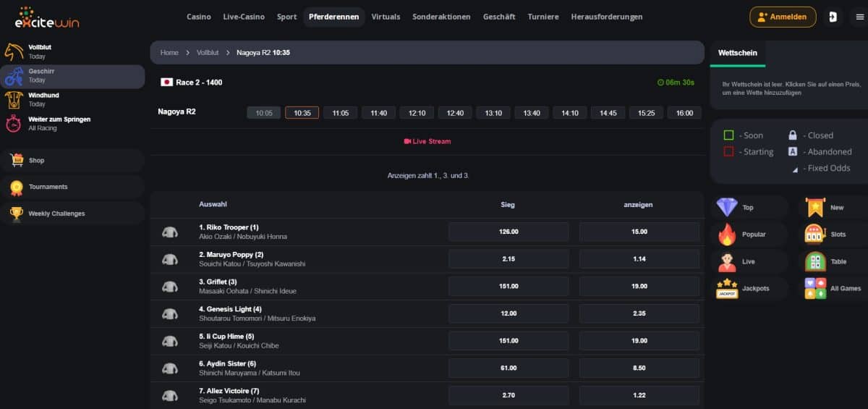
Task: Select anzeigen odds 2.35 for Genesis Light
Action: click(x=639, y=313)
